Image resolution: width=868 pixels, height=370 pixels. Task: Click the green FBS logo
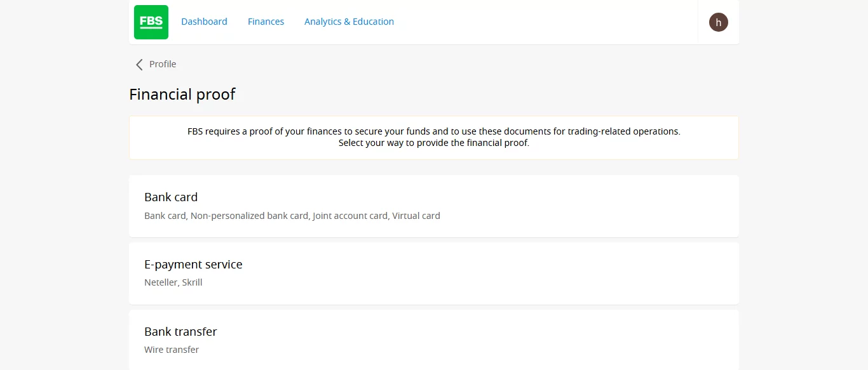(x=151, y=22)
